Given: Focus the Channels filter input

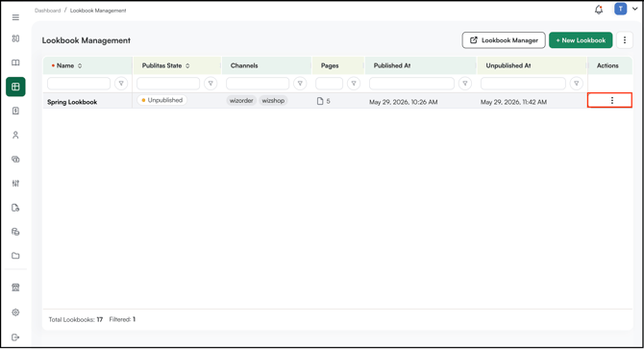Looking at the screenshot, I should pyautogui.click(x=258, y=84).
